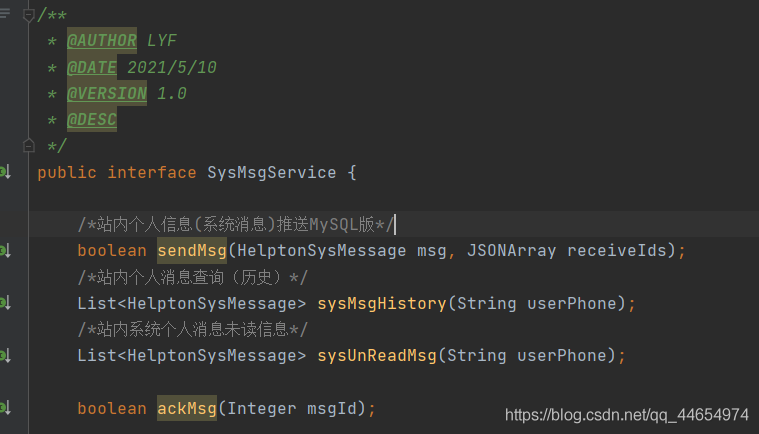This screenshot has height=434, width=759.
Task: Open implementations via gutter icon beside sysMsgHistory
Action: click(x=5, y=302)
